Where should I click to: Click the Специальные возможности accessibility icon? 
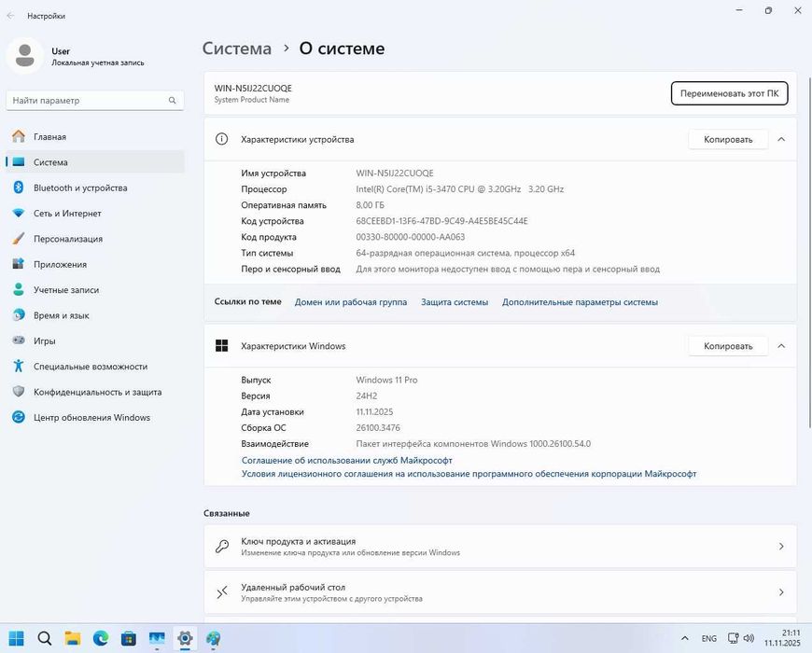click(x=19, y=366)
